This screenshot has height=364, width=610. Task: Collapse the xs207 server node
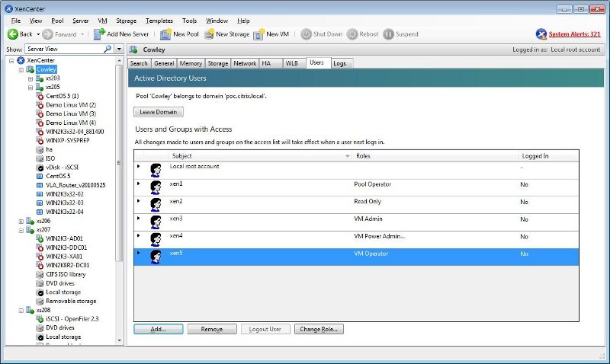[21, 231]
